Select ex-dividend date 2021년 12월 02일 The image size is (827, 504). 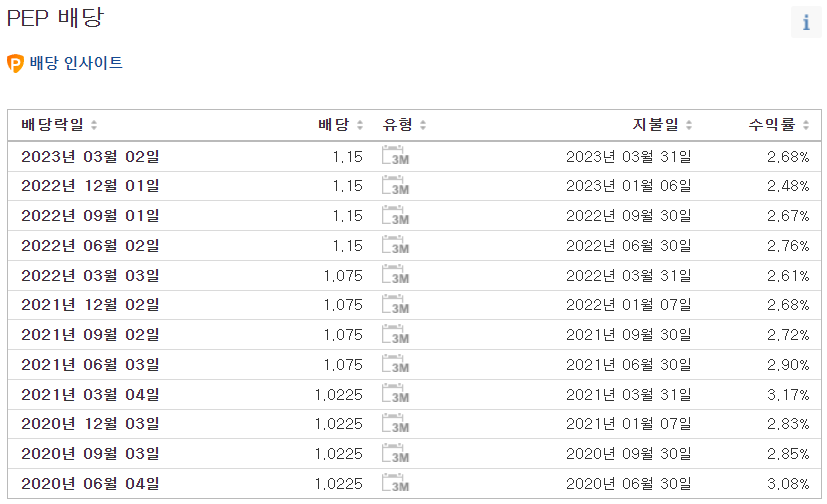pyautogui.click(x=90, y=305)
